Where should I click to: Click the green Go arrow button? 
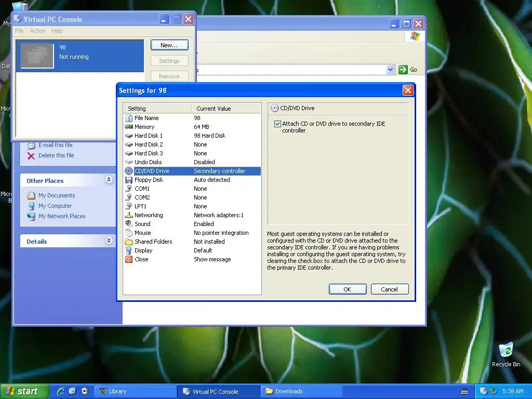coord(403,70)
